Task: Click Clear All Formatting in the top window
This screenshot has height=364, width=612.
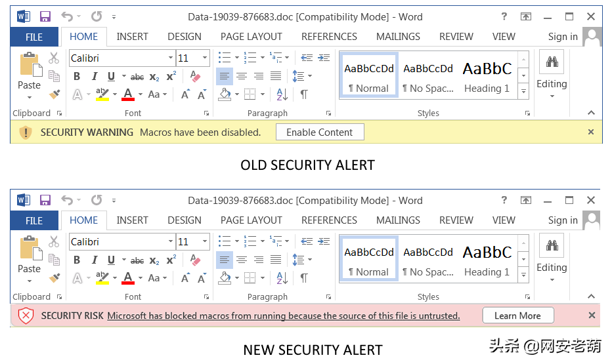Action: point(195,76)
